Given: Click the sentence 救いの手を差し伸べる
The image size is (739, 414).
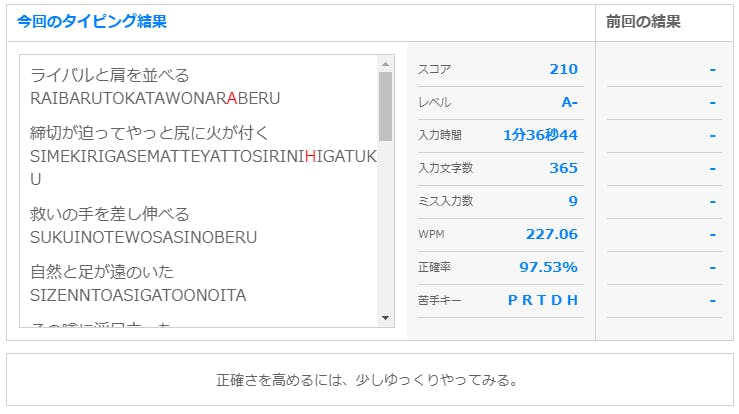Looking at the screenshot, I should pos(110,214).
